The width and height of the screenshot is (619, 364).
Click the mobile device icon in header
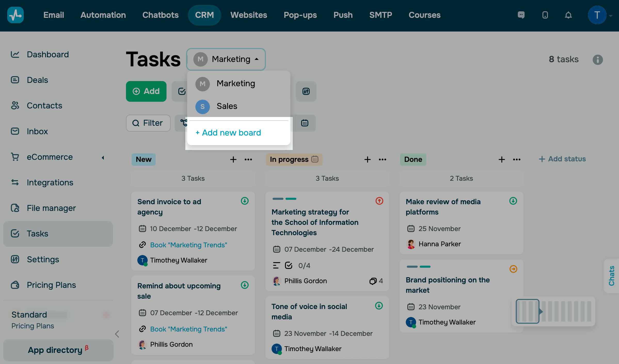[545, 15]
